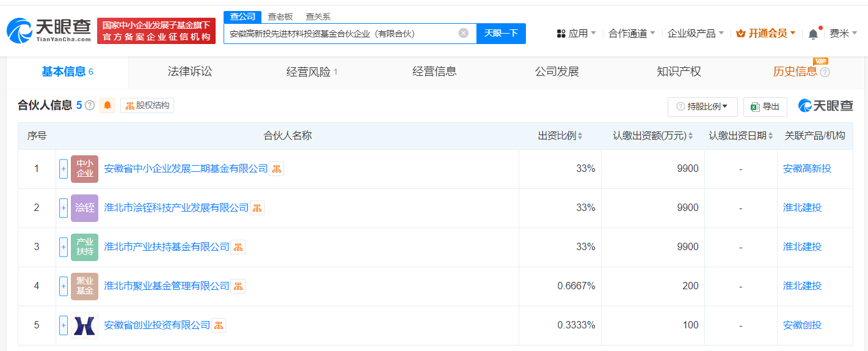Image resolution: width=868 pixels, height=351 pixels.
Task: Select the 知识产权 tab
Action: (679, 72)
